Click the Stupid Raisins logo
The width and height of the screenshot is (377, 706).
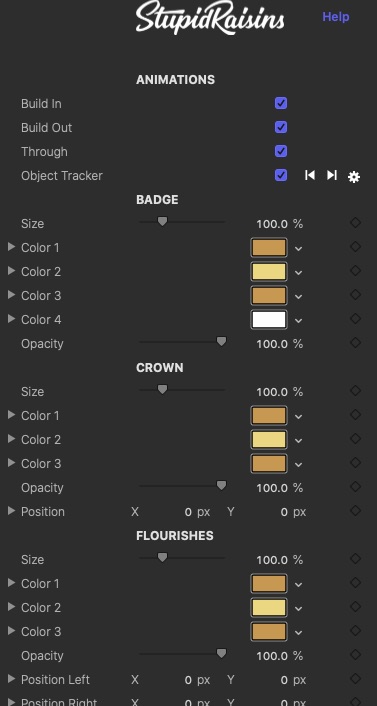pos(210,18)
